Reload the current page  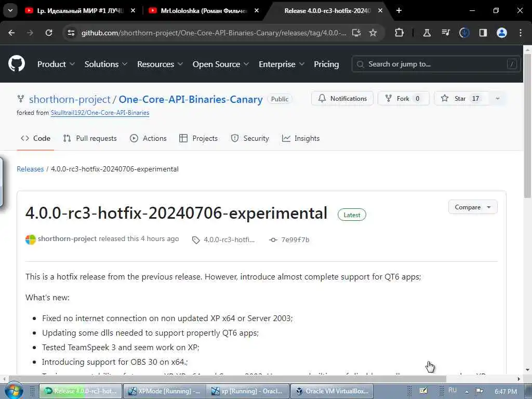click(x=49, y=33)
